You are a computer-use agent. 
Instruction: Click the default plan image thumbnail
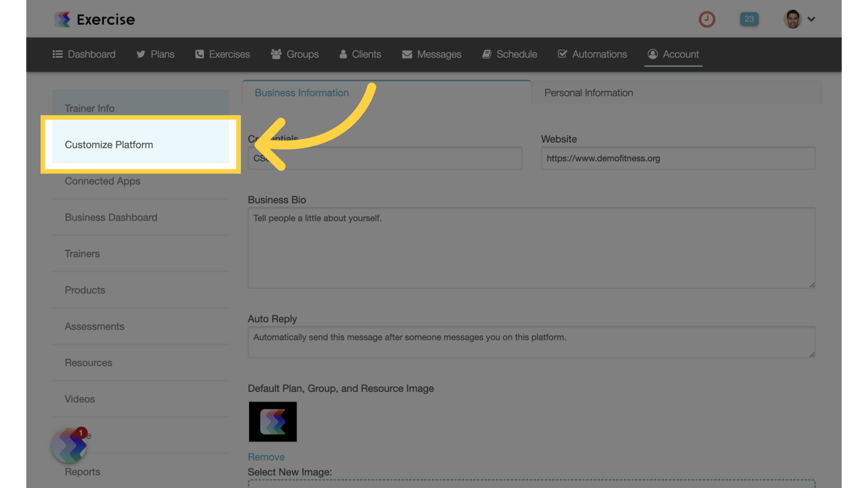[x=273, y=421]
